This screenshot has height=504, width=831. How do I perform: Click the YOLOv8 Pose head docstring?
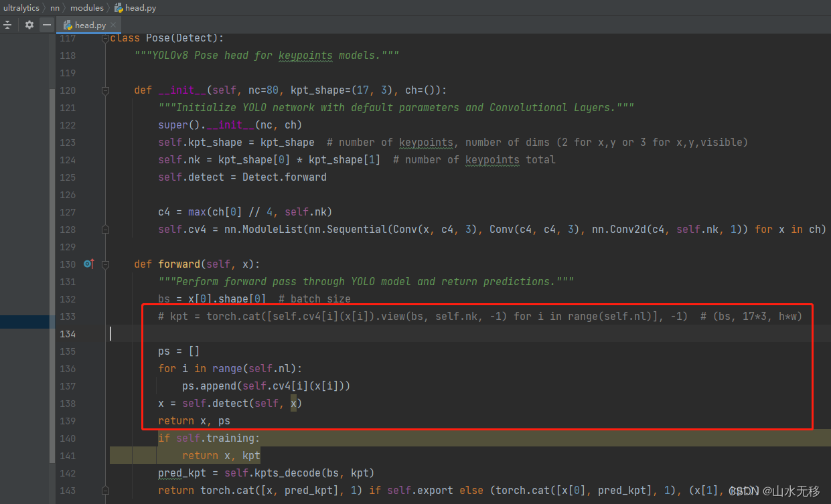tap(267, 56)
